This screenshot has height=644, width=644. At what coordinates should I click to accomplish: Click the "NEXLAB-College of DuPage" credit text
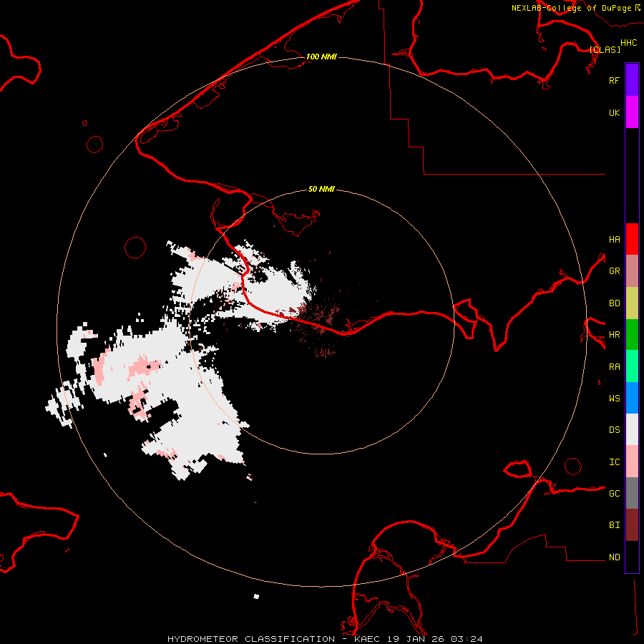[571, 8]
